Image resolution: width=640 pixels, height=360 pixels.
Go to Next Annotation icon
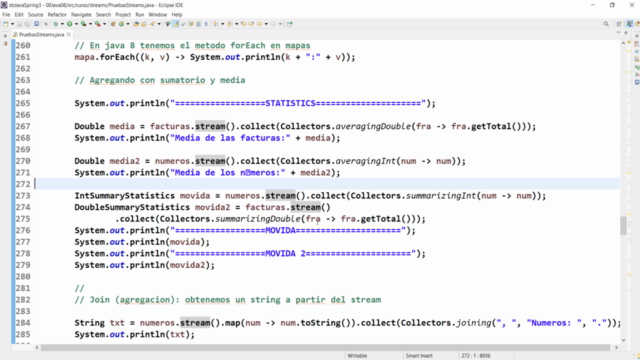215,24
